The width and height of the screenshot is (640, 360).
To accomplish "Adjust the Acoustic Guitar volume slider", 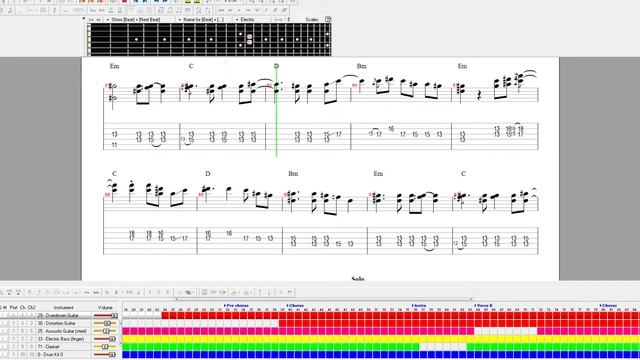I will coord(106,331).
